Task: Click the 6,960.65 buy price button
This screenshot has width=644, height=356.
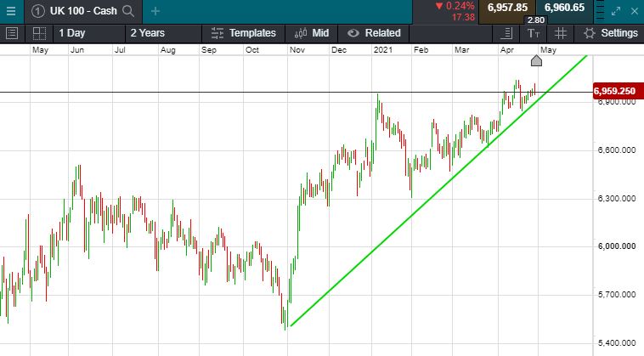Action: (x=564, y=8)
